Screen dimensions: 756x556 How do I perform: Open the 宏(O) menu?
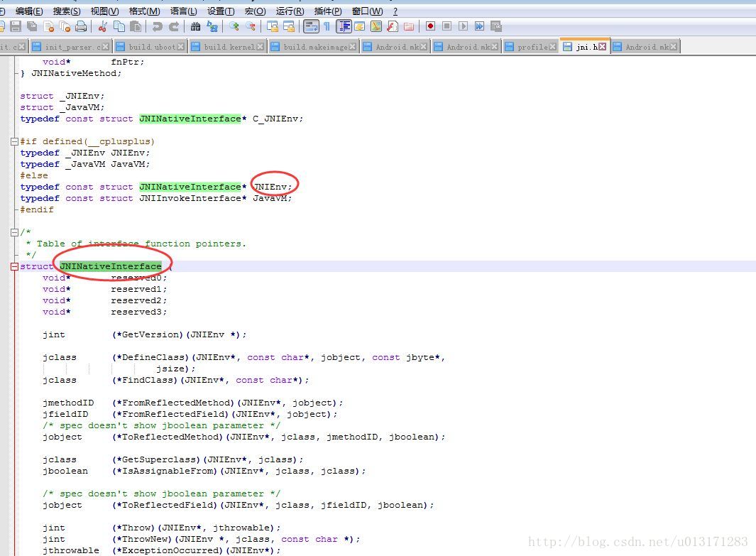coord(255,11)
